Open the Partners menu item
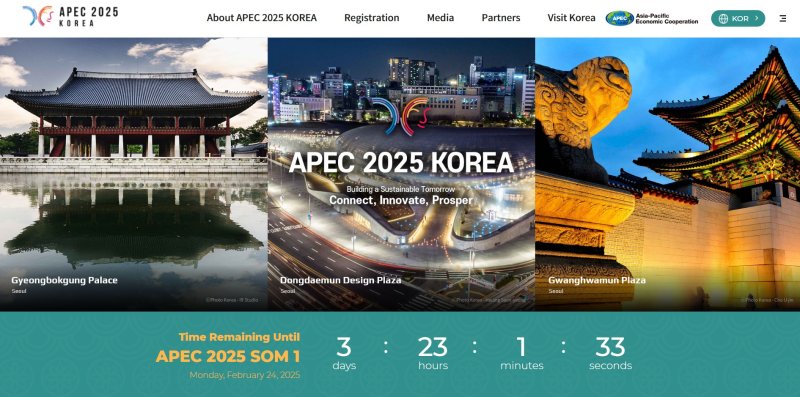 click(501, 18)
